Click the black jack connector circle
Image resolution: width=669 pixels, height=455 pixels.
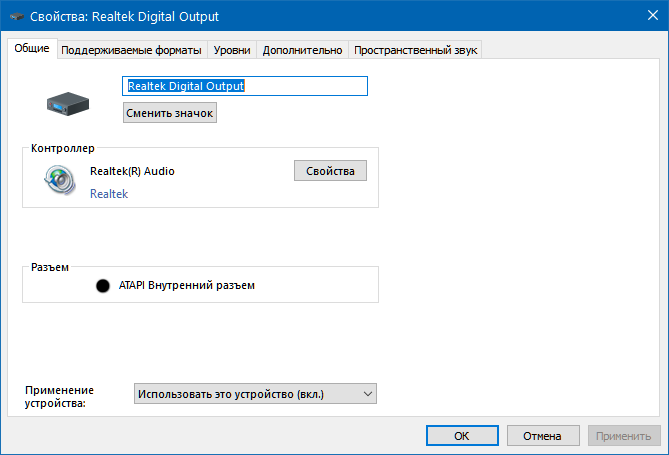[x=103, y=286]
